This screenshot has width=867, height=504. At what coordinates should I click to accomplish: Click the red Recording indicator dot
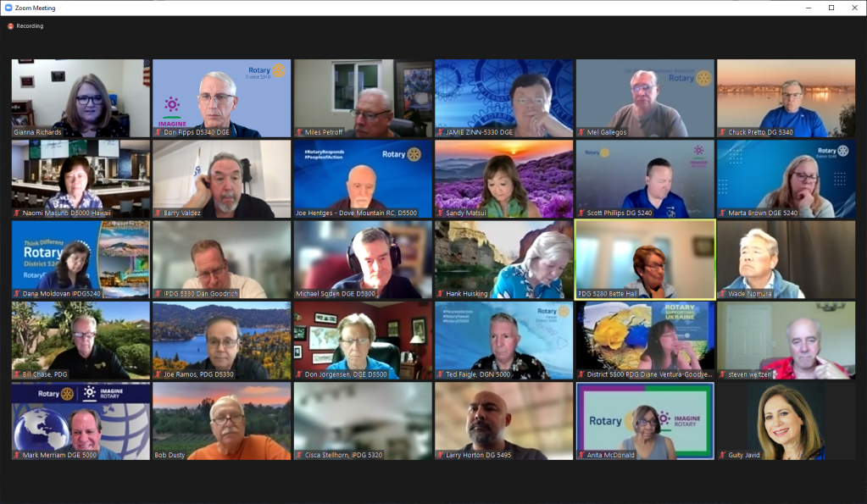pos(11,26)
